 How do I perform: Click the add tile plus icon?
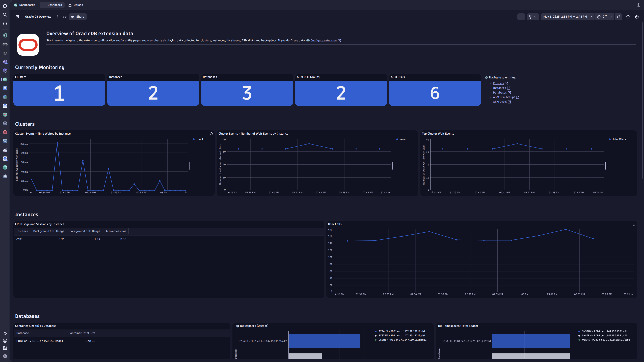(521, 17)
